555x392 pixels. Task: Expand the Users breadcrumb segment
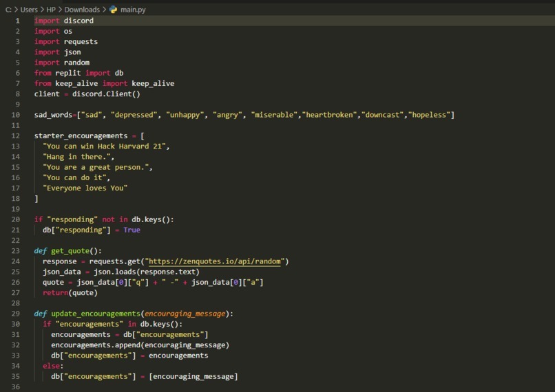tap(29, 10)
